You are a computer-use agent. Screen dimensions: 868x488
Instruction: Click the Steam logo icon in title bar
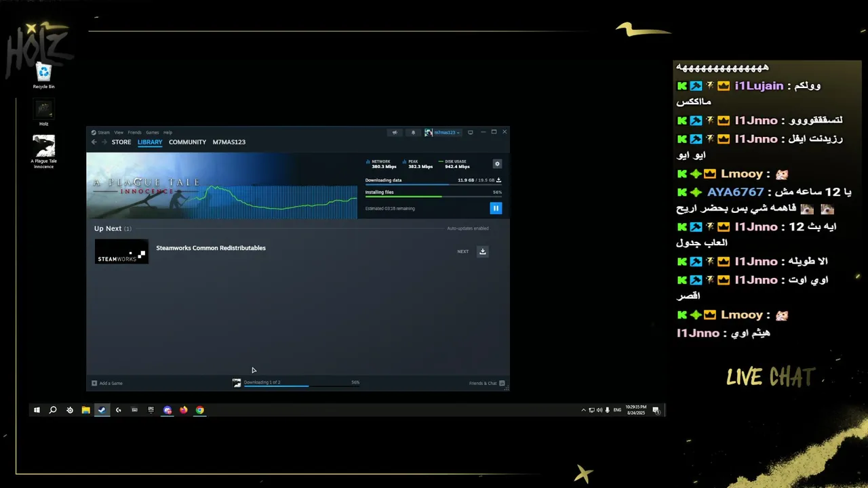point(94,133)
